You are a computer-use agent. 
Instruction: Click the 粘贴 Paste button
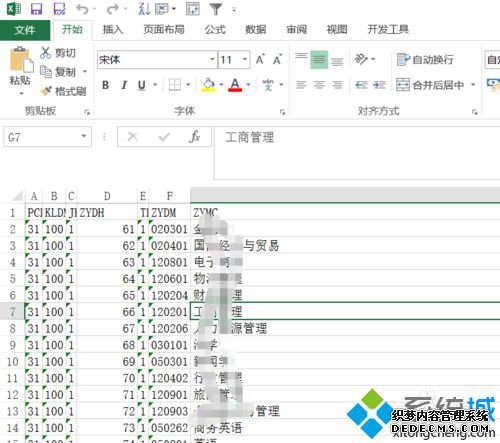[20, 70]
